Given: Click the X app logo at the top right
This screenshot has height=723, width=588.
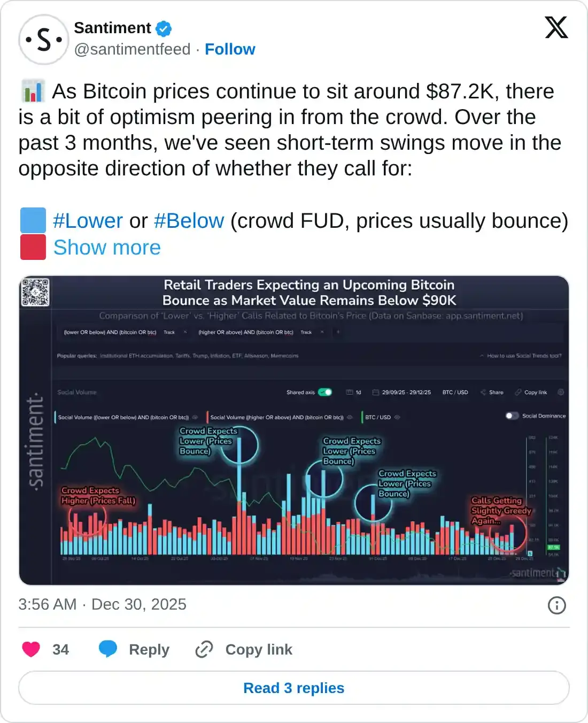Looking at the screenshot, I should coord(556,28).
